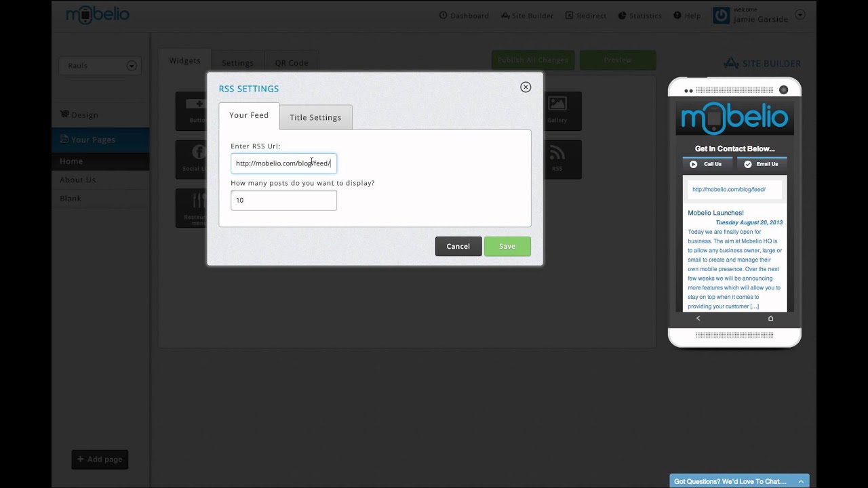The width and height of the screenshot is (868, 488).
Task: Switch to the Widgets tab
Action: [x=185, y=61]
